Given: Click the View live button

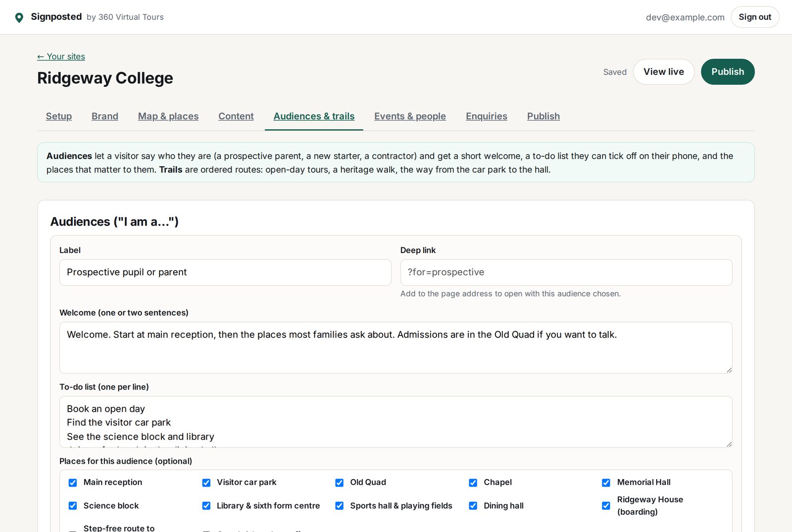Looking at the screenshot, I should click(664, 72).
